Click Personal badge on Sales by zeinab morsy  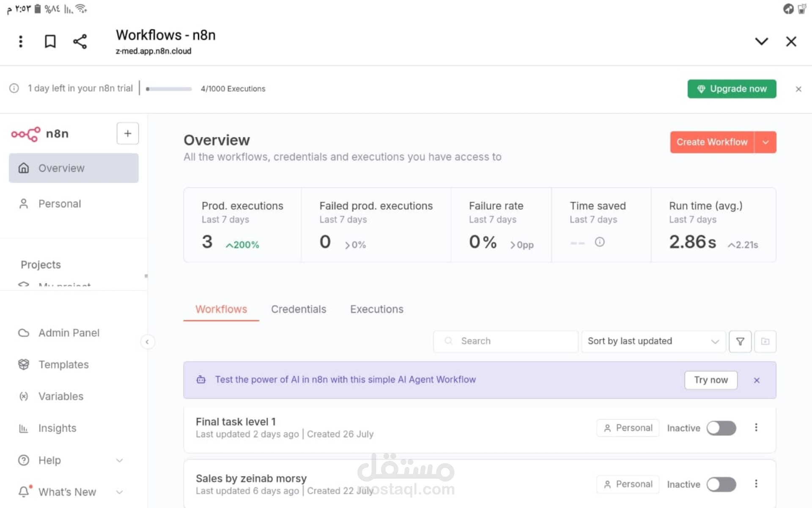pyautogui.click(x=628, y=484)
